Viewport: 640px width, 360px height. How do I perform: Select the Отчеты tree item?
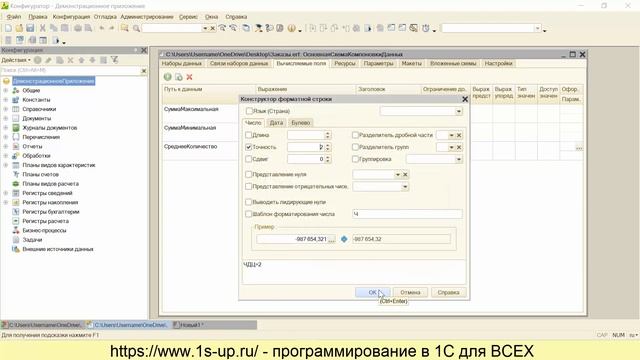pos(32,146)
